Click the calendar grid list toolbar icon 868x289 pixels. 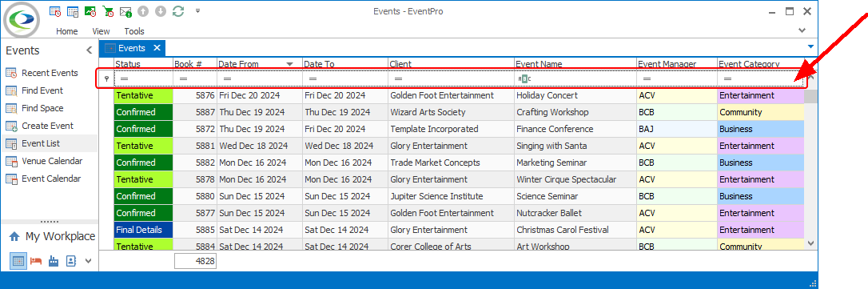(73, 11)
